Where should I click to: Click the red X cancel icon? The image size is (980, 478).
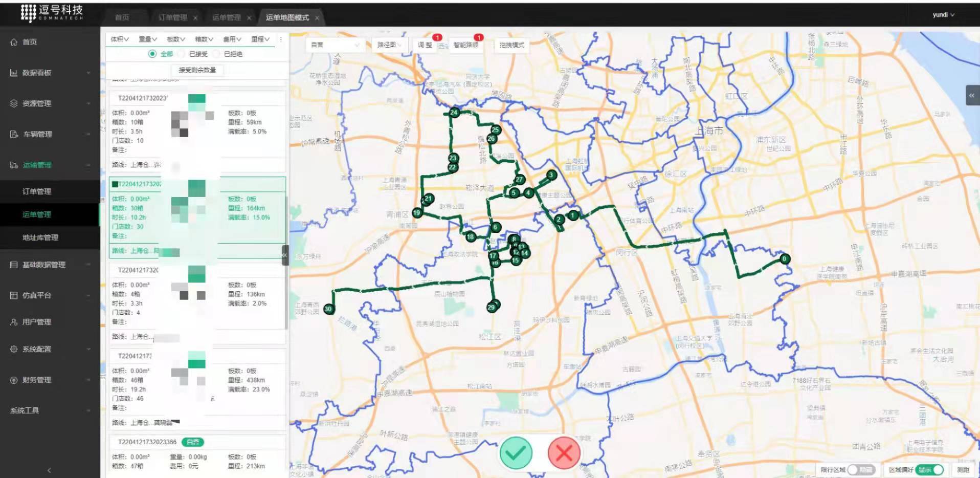[564, 452]
